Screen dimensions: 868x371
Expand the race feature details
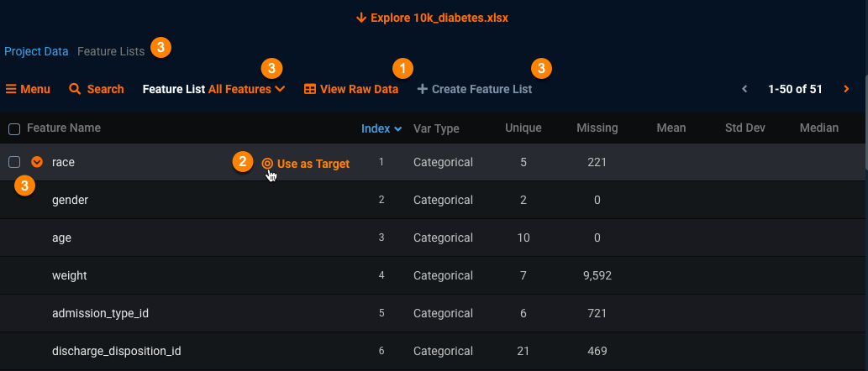[36, 162]
